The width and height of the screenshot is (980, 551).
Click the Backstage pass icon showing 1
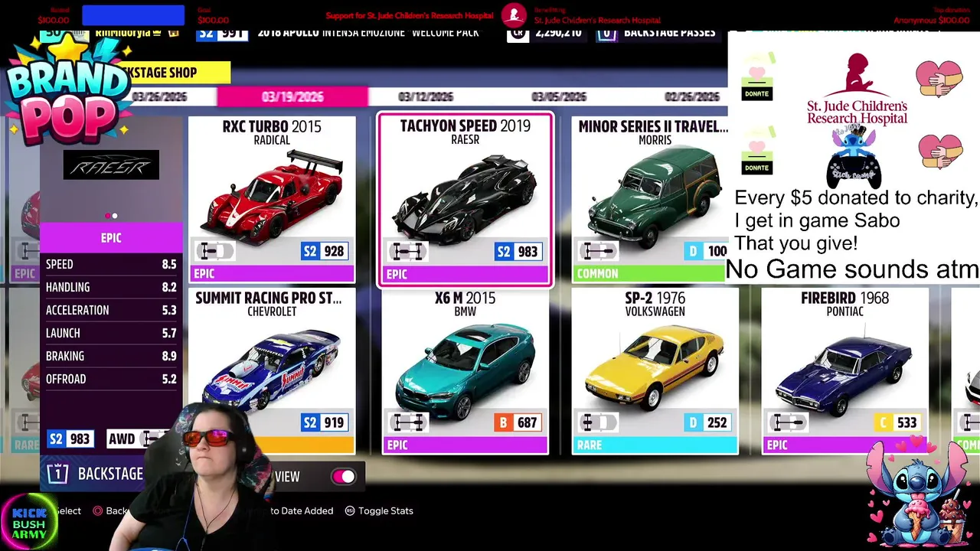[x=57, y=474]
